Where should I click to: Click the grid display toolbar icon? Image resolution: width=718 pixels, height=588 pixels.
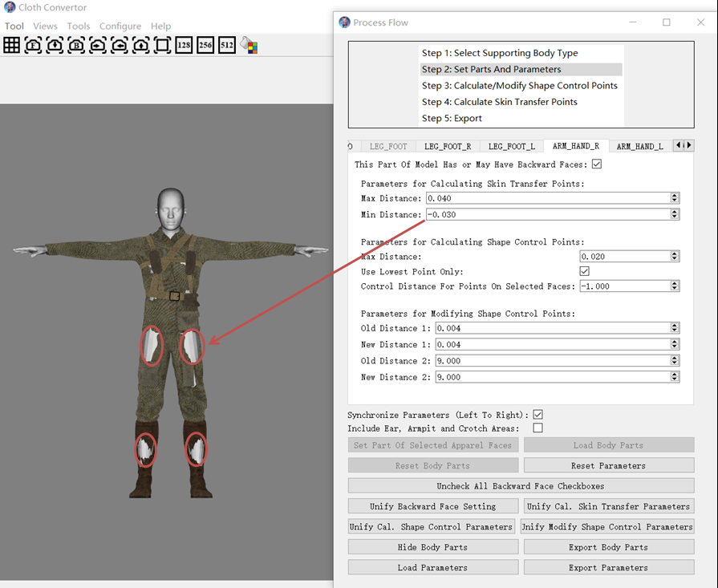point(11,45)
